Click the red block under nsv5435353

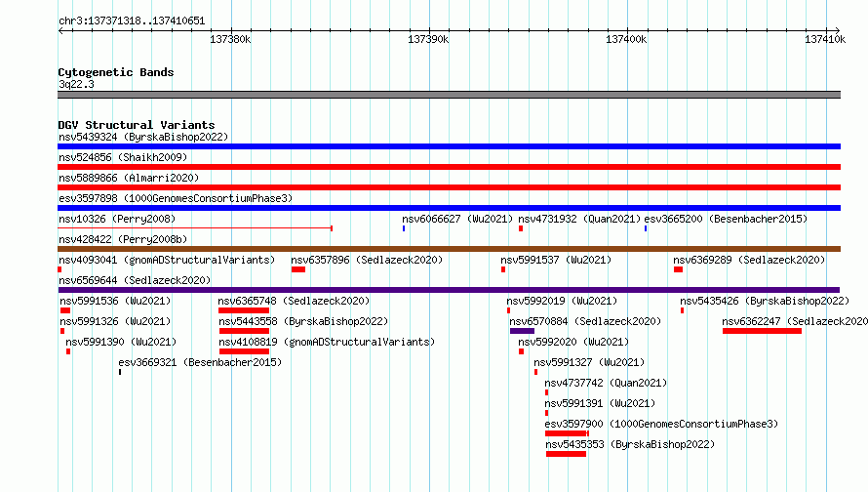click(x=566, y=454)
